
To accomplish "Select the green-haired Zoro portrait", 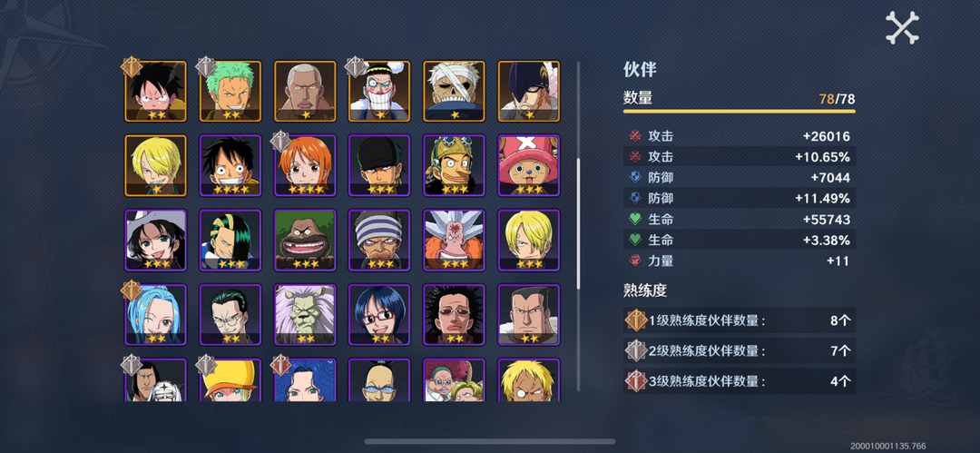I will pos(230,91).
